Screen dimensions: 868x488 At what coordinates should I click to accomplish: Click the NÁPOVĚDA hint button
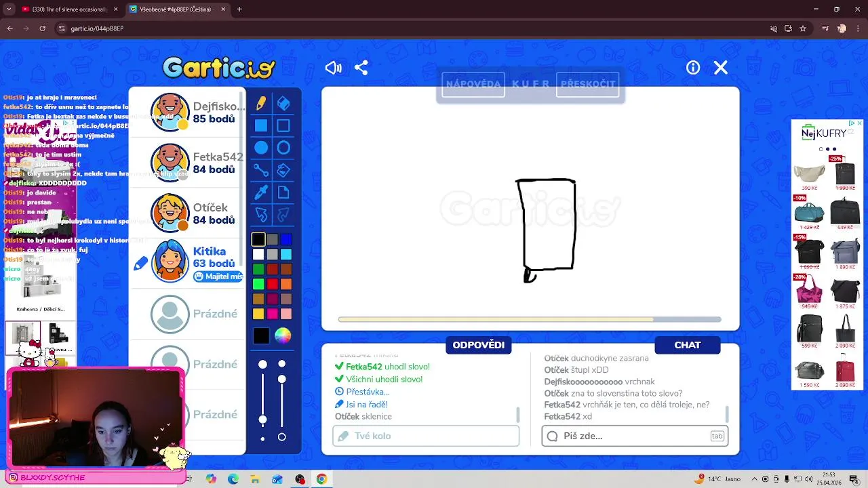click(473, 84)
